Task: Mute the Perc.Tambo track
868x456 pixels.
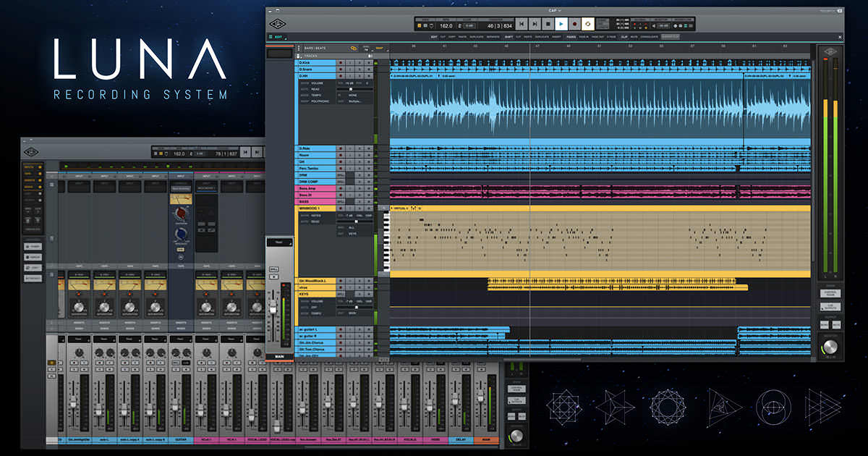Action: (x=369, y=169)
